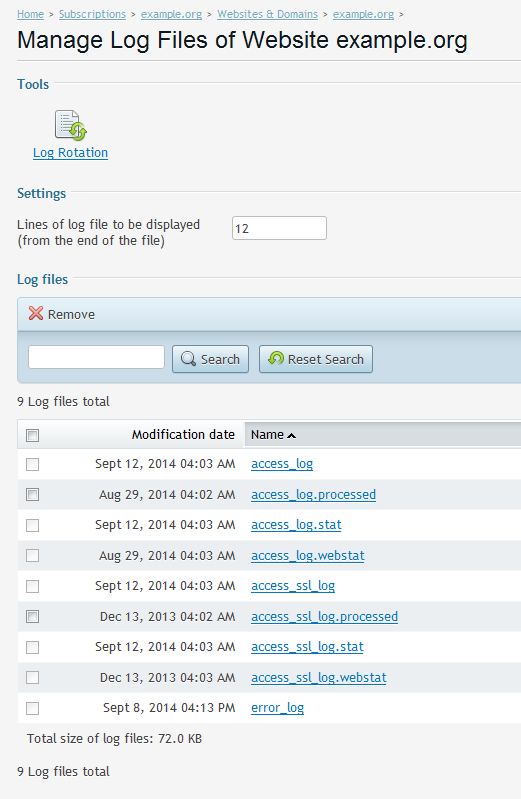The image size is (521, 799).
Task: Click the red X Remove icon
Action: click(x=36, y=313)
